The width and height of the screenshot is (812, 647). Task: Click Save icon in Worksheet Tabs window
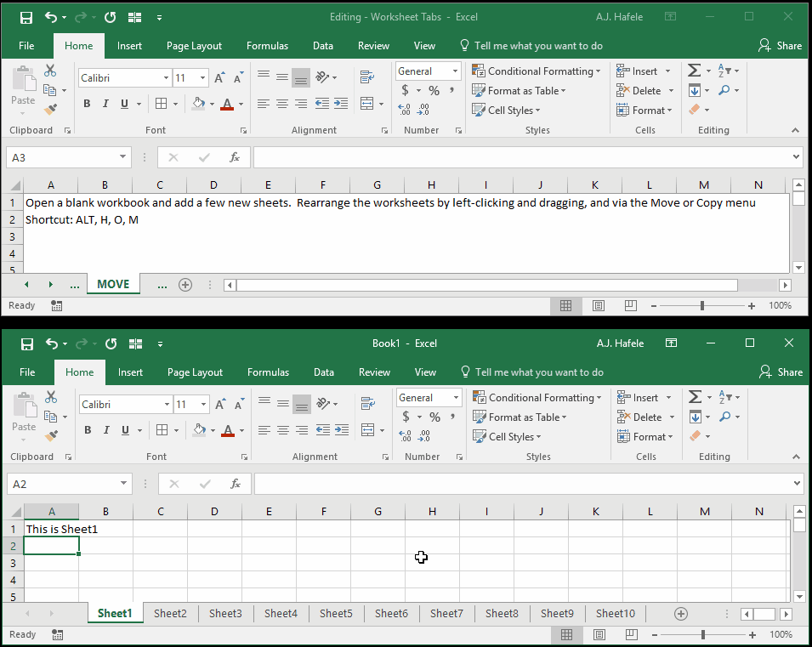pyautogui.click(x=26, y=18)
